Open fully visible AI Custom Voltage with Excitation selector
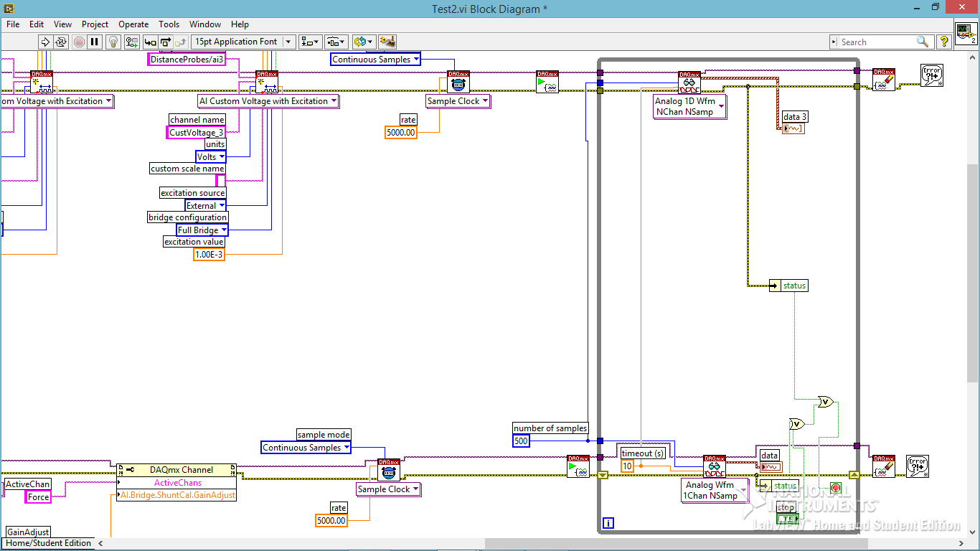 [x=268, y=101]
